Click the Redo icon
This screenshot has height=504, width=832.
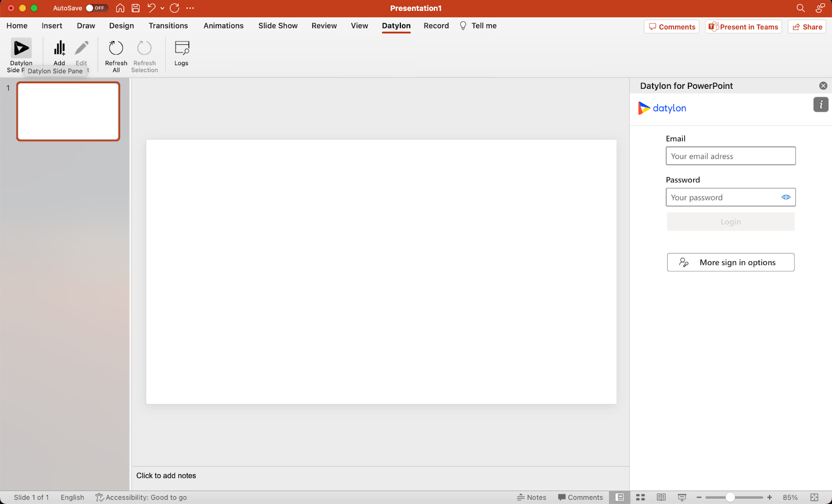(175, 8)
